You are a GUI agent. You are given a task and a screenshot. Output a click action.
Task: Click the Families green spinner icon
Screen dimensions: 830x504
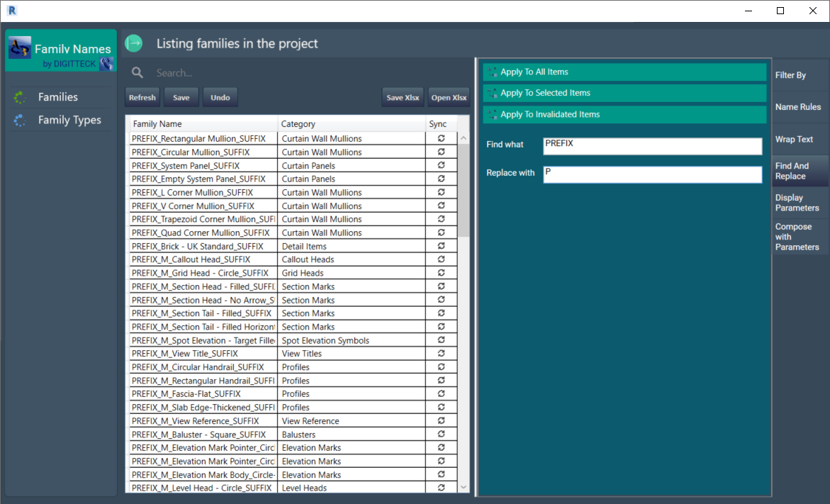[20, 97]
